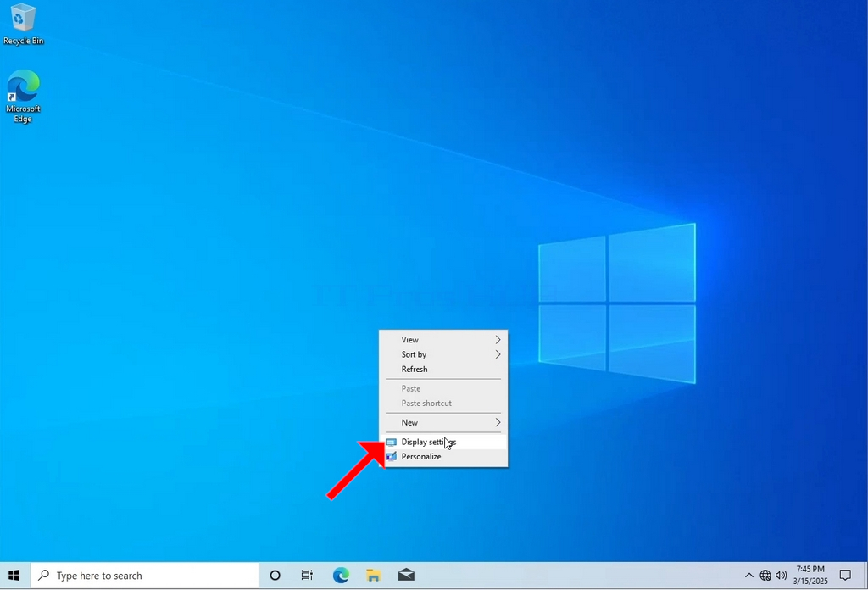Viewport: 868px width, 590px height.
Task: Open the Windows Start menu
Action: pyautogui.click(x=14, y=576)
